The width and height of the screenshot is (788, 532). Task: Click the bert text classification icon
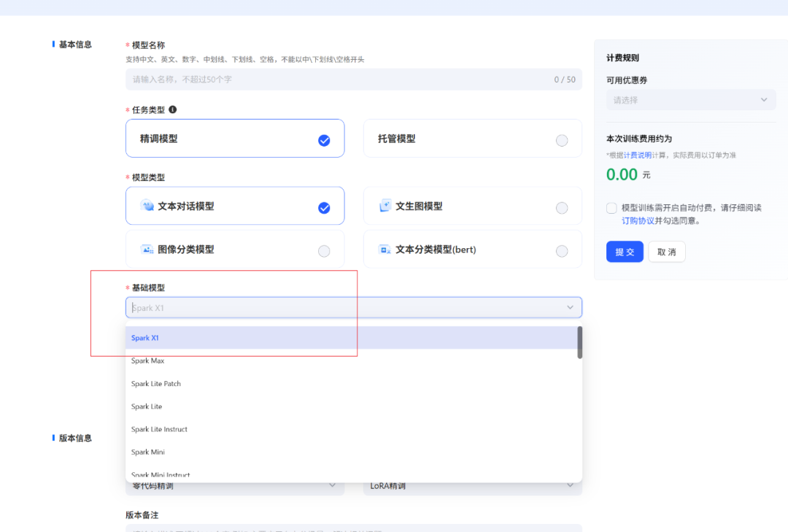tap(385, 250)
